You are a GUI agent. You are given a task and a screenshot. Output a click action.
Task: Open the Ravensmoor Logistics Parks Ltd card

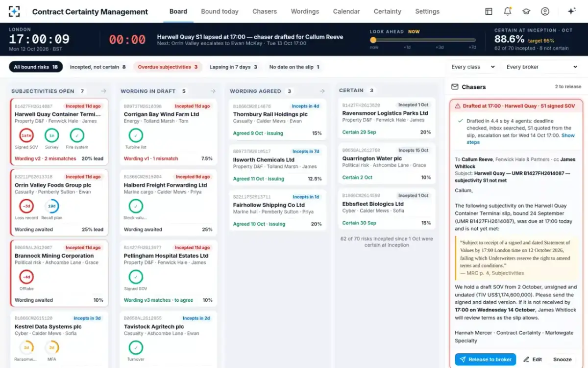pos(387,119)
